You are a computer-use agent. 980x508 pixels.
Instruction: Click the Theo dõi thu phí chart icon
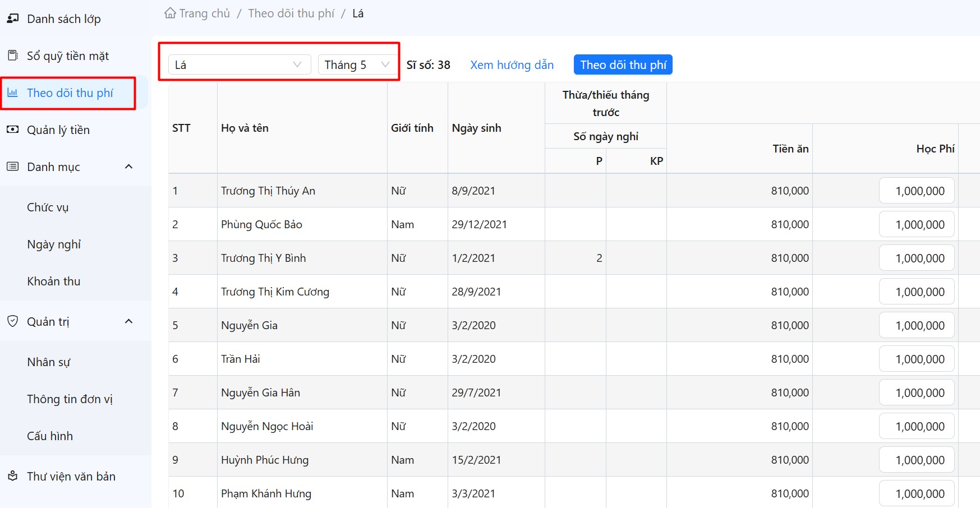click(12, 93)
